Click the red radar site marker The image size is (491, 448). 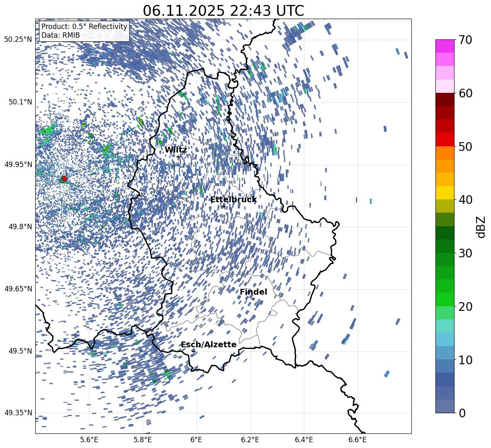pos(64,179)
